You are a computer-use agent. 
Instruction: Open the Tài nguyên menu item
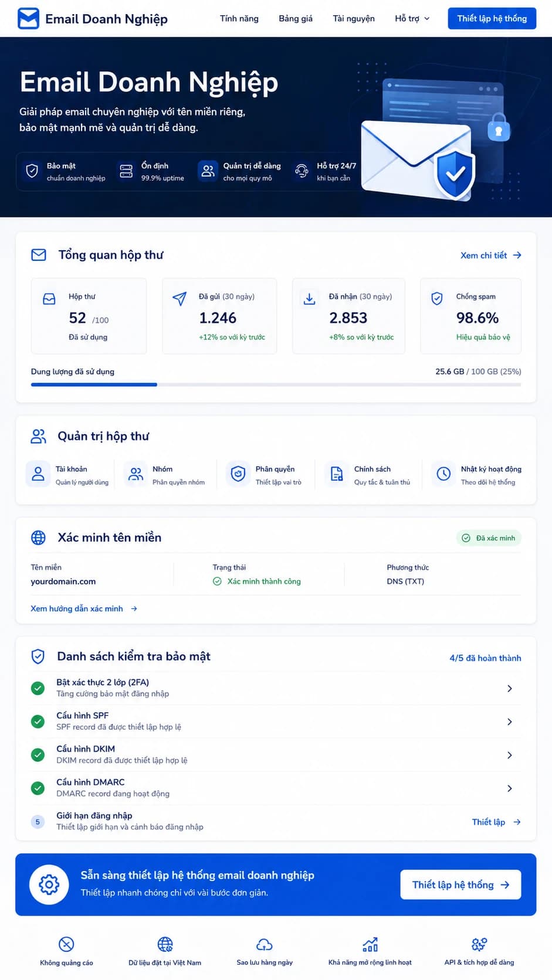353,18
